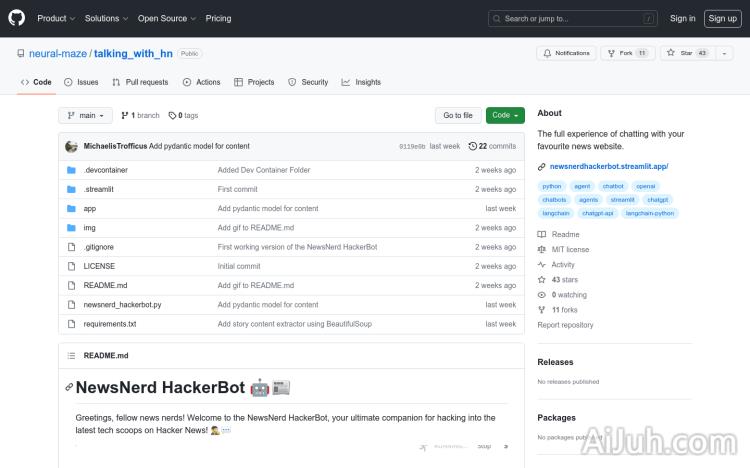This screenshot has width=750, height=468.
Task: Switch to the Code tab
Action: [36, 82]
